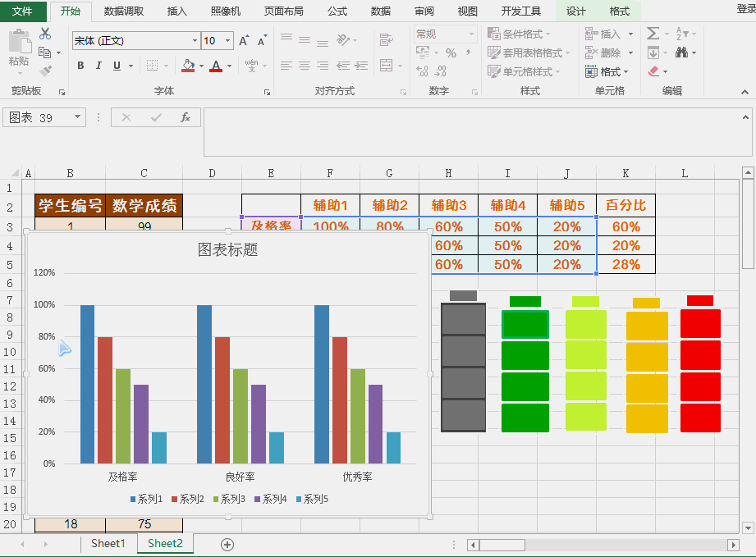The image size is (756, 557).
Task: Increase the indent level
Action: [x=362, y=66]
